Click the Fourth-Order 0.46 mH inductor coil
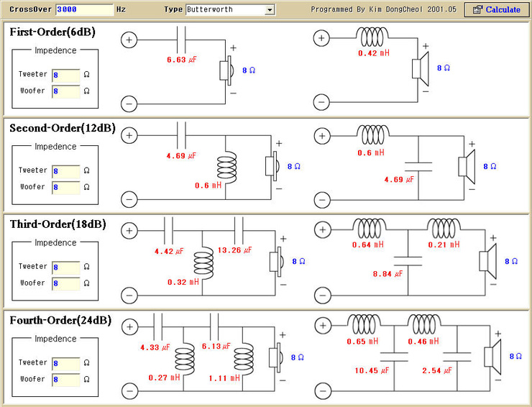The image size is (532, 407). coord(423,324)
